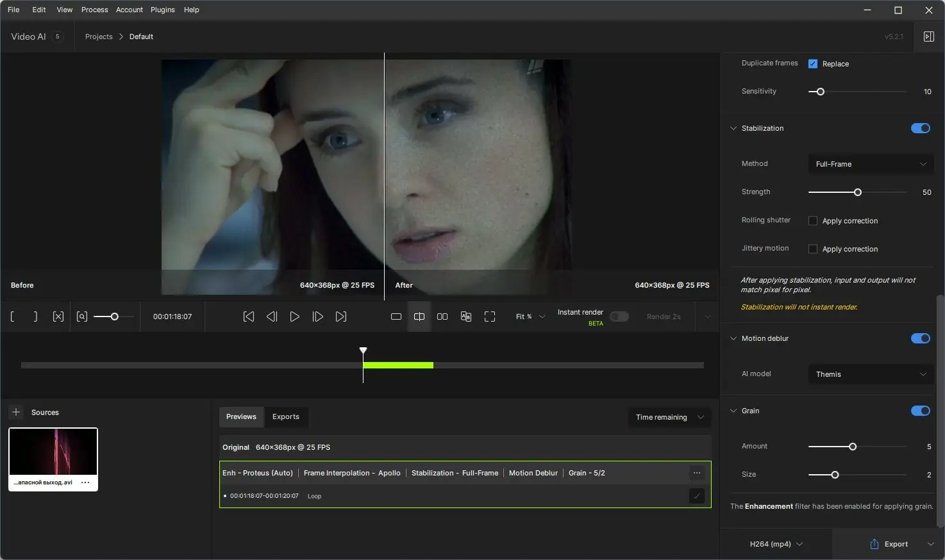Add a new source with plus icon
This screenshot has width=945, height=560.
pos(17,413)
